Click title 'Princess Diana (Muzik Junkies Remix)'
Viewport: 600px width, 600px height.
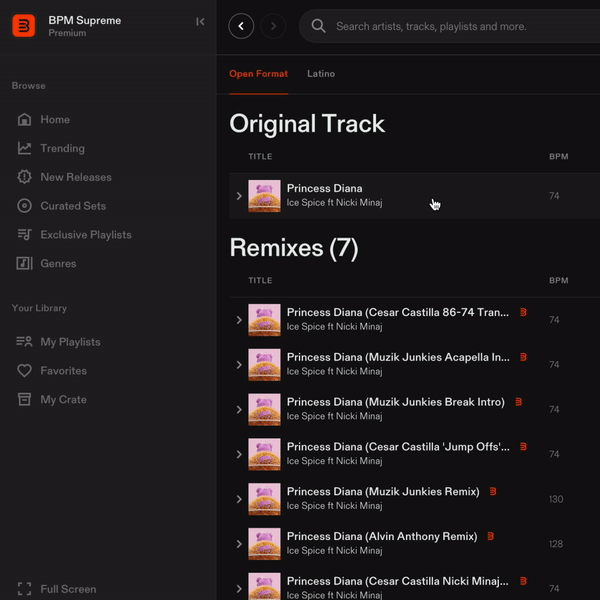[383, 492]
